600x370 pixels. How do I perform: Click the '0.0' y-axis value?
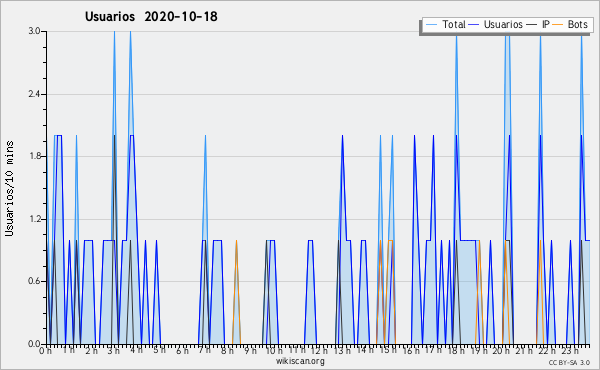(x=34, y=344)
